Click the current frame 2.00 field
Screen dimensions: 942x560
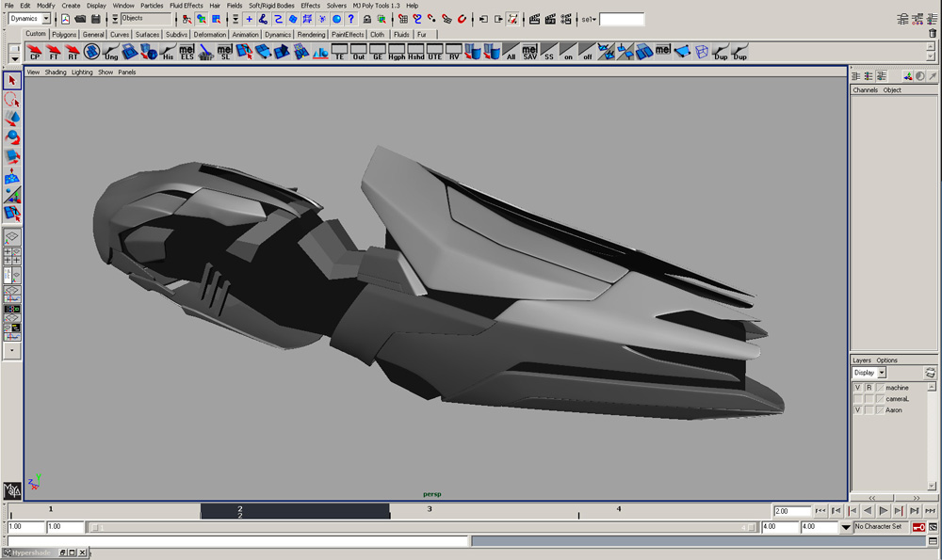(792, 511)
